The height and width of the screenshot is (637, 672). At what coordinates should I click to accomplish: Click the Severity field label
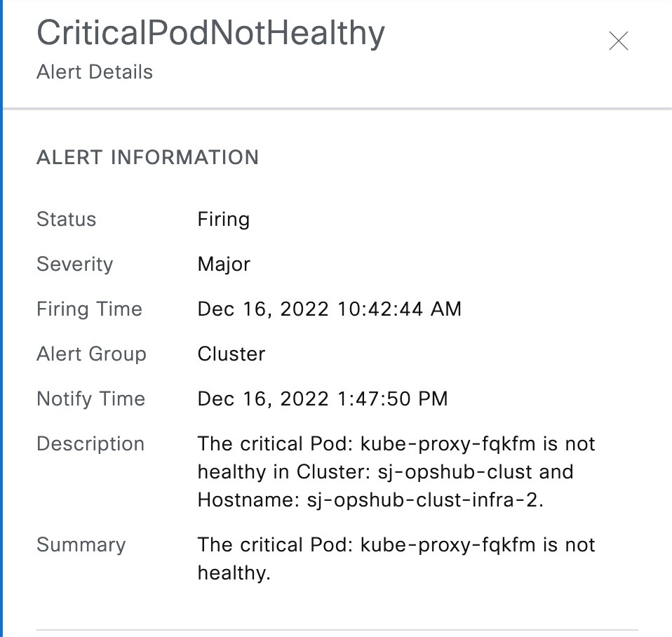74,264
